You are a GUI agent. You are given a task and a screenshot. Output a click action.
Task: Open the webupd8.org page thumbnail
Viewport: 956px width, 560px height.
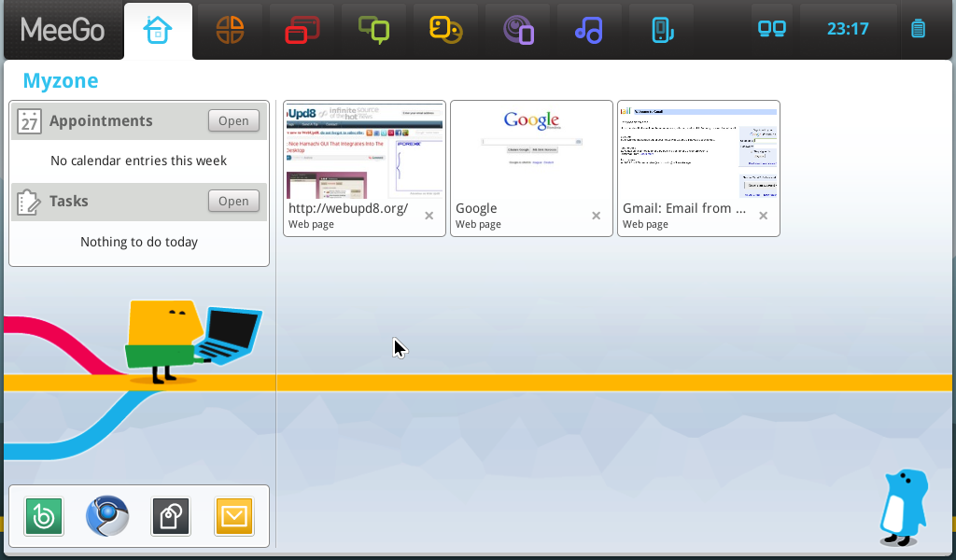pyautogui.click(x=365, y=151)
